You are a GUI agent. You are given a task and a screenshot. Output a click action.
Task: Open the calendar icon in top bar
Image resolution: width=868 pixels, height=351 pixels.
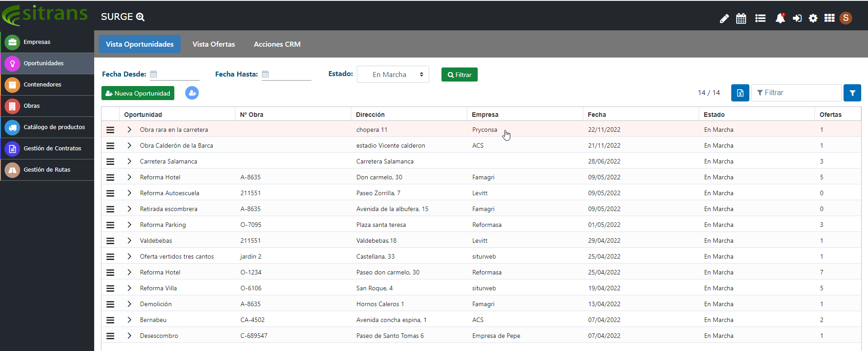pyautogui.click(x=741, y=19)
